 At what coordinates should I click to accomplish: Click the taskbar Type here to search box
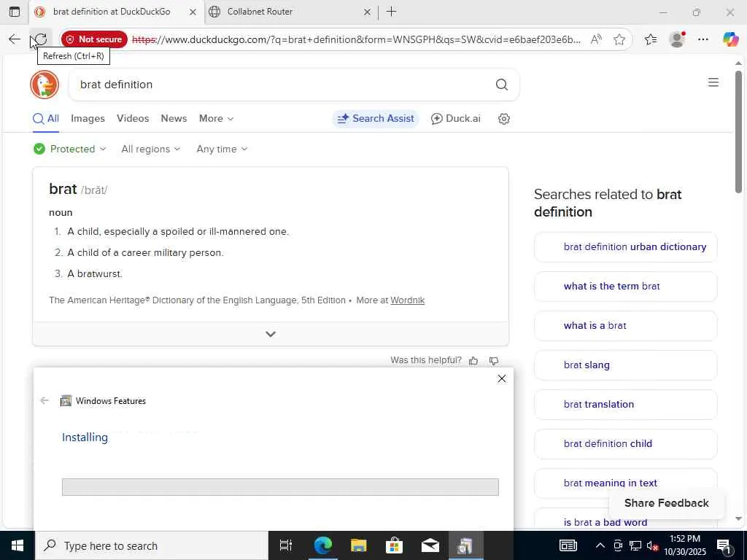152,545
